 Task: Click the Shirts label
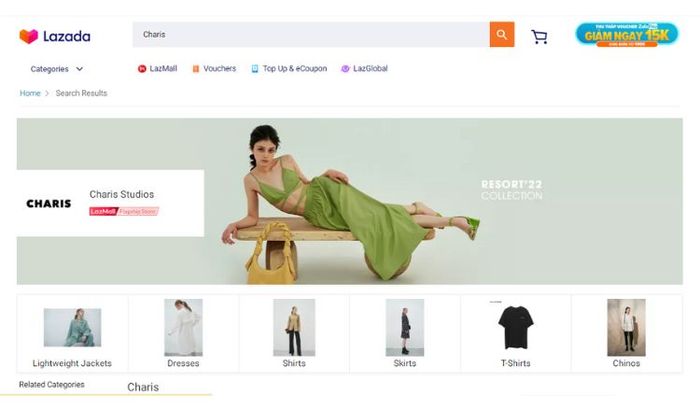[294, 363]
